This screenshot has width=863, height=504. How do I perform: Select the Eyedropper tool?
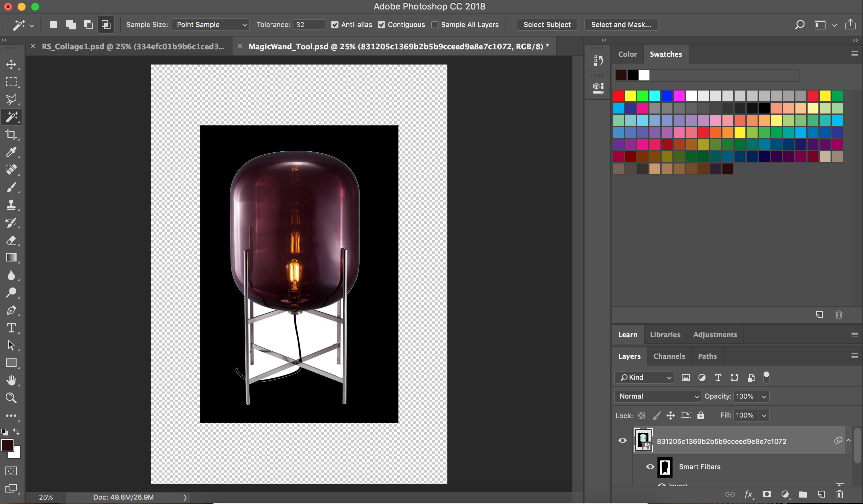click(11, 152)
